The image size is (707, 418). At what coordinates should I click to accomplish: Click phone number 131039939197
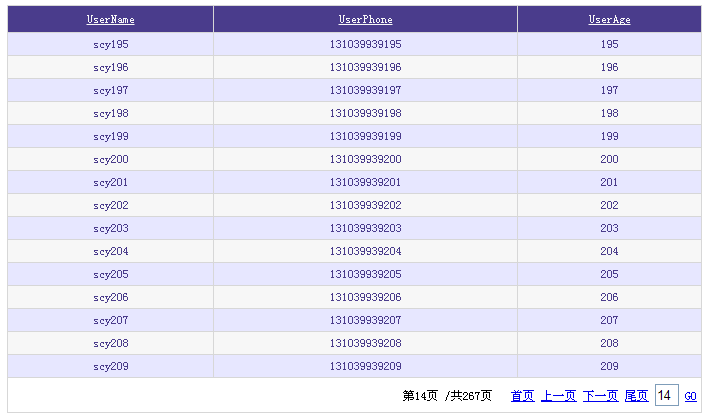tap(365, 90)
